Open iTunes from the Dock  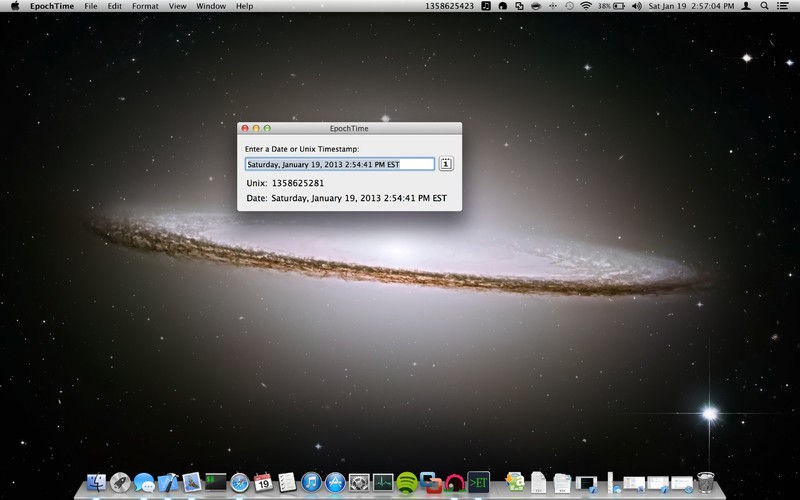(311, 482)
